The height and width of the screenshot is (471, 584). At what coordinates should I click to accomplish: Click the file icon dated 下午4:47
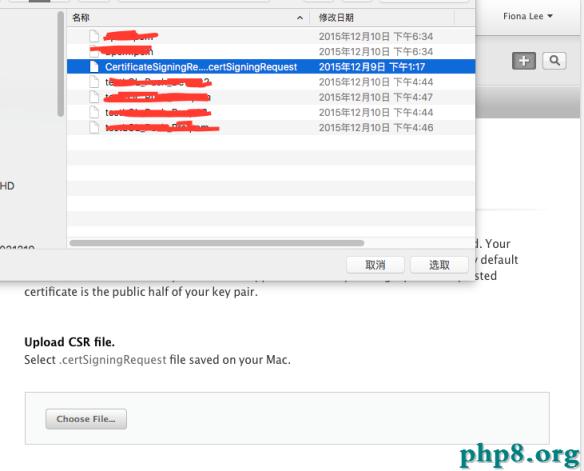pyautogui.click(x=94, y=97)
